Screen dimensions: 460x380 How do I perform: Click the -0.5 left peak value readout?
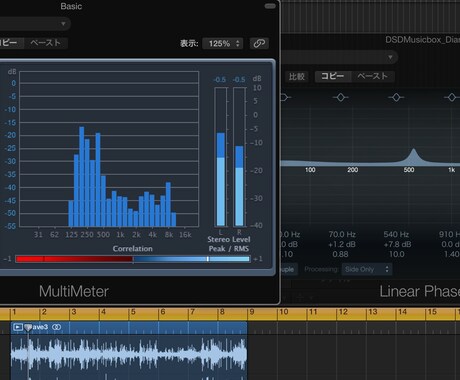(x=220, y=80)
